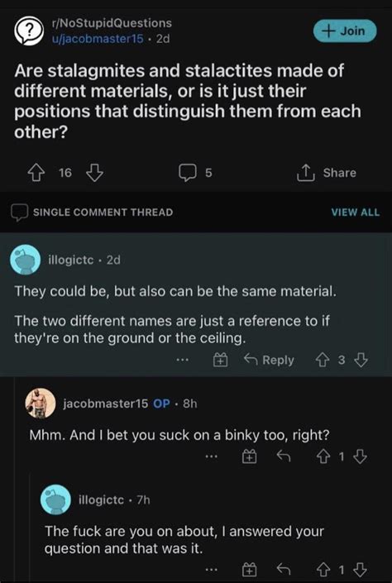
Task: Click reply arrow on jacobmaster15's comment
Action: coord(284,456)
